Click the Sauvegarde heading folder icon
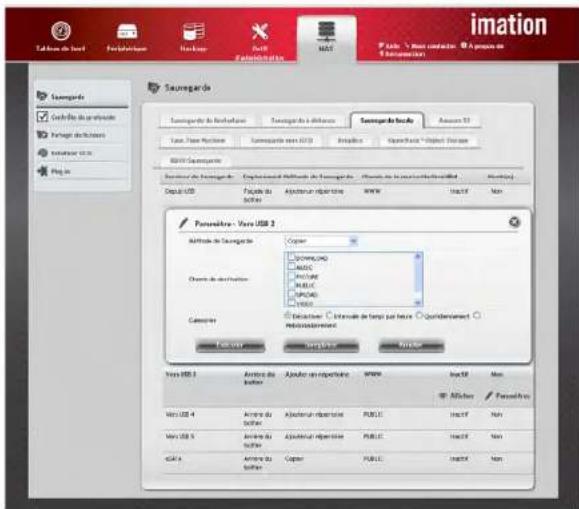The width and height of the screenshot is (579, 509). tap(153, 88)
